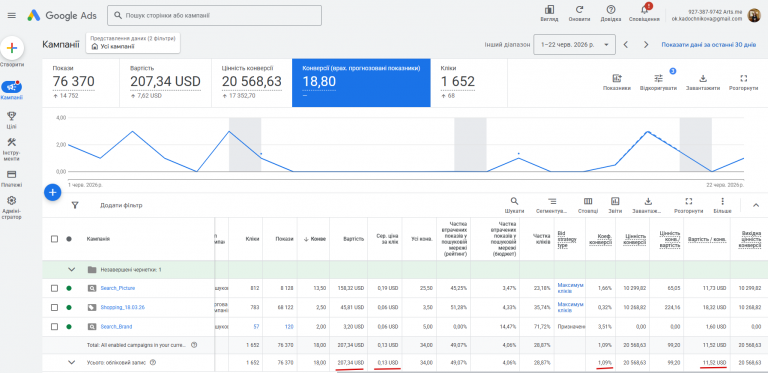Toggle status dot of Search_Picture
Viewport: 768px width, 373px height.
click(x=69, y=288)
